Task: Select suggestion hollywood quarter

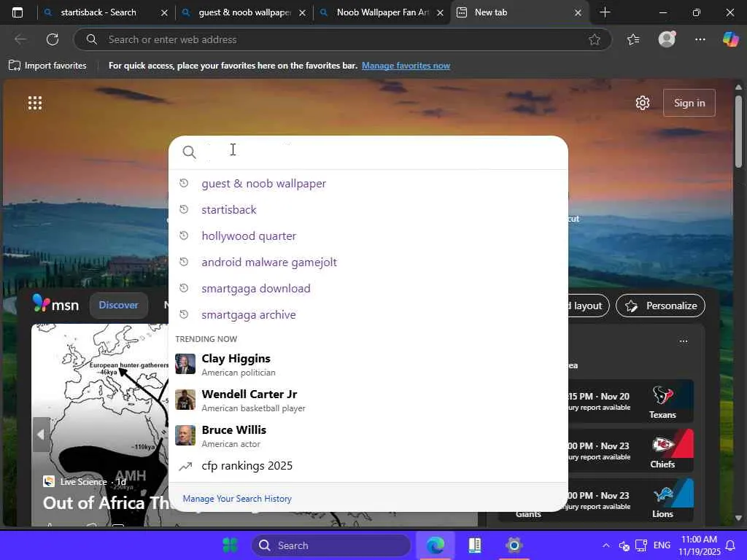Action: tap(368, 236)
